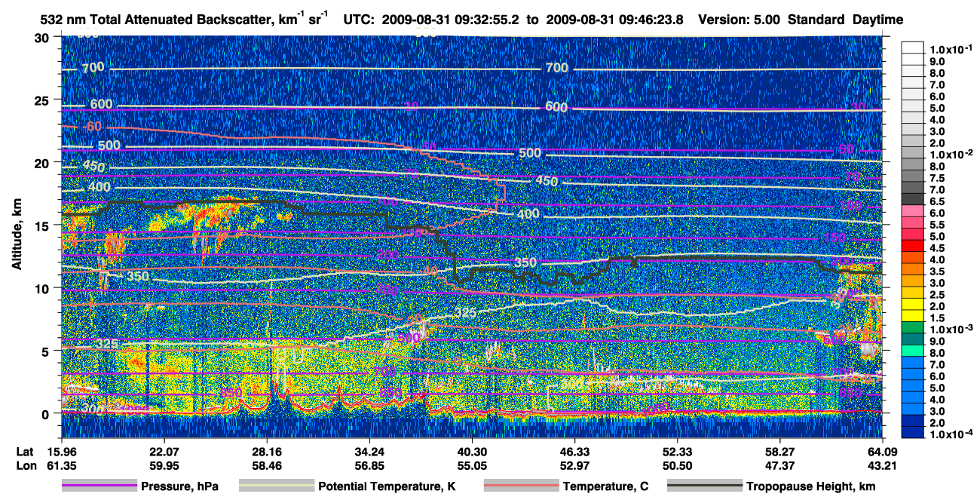Click the purple Pressure legend line sample
The image size is (980, 503).
pyautogui.click(x=100, y=486)
